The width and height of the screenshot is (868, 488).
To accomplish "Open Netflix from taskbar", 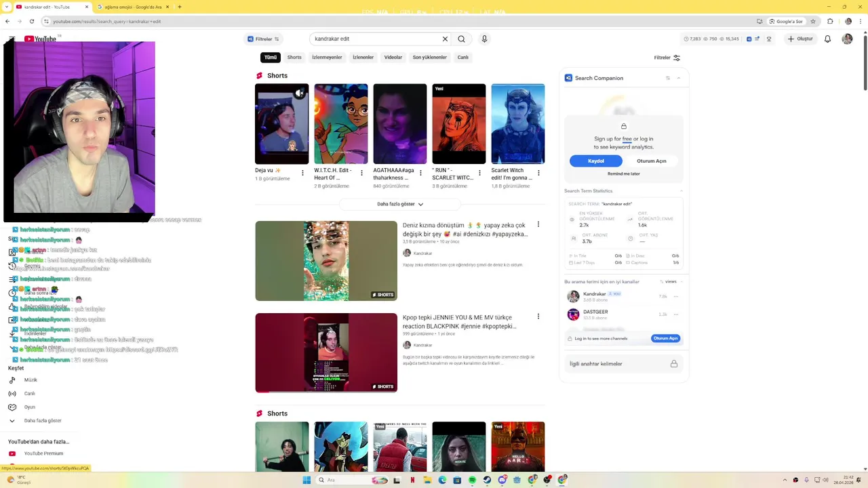I will point(412,480).
